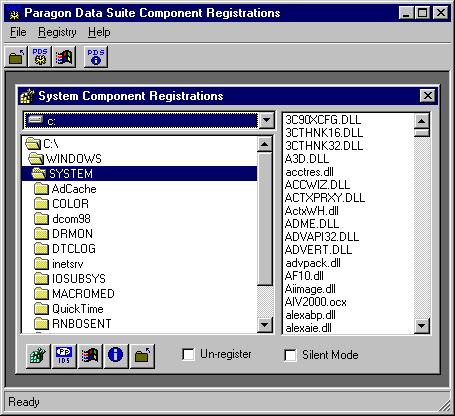
Task: Minimize the Paragon Data Suite window
Action: click(x=407, y=13)
